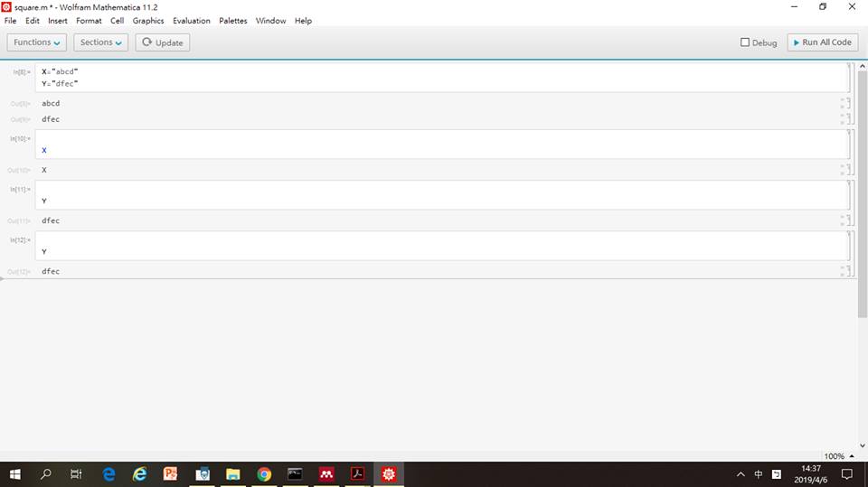Click Run All Code button
The width and height of the screenshot is (868, 487).
coord(823,42)
